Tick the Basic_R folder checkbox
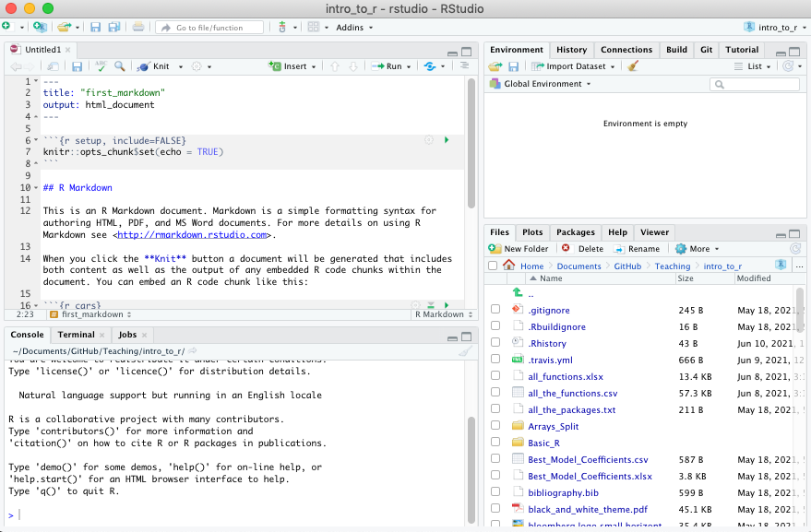The image size is (811, 532). point(495,442)
